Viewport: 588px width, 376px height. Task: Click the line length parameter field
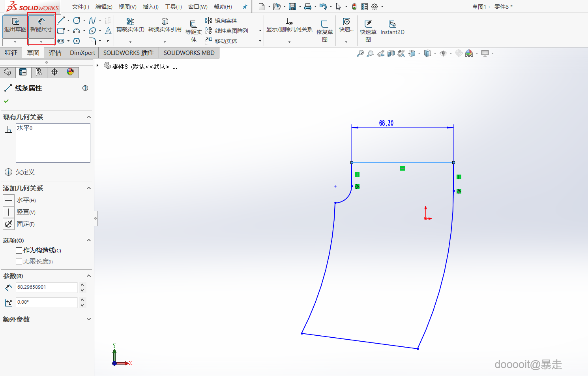[x=47, y=288]
